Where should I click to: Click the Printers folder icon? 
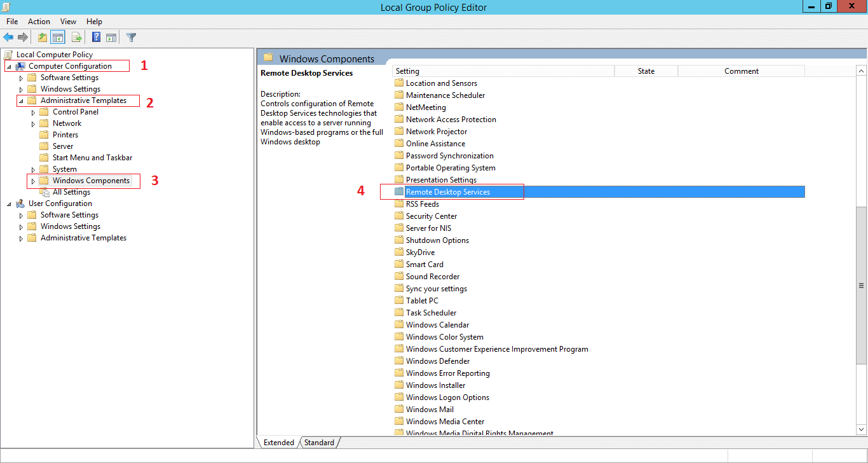click(x=44, y=135)
